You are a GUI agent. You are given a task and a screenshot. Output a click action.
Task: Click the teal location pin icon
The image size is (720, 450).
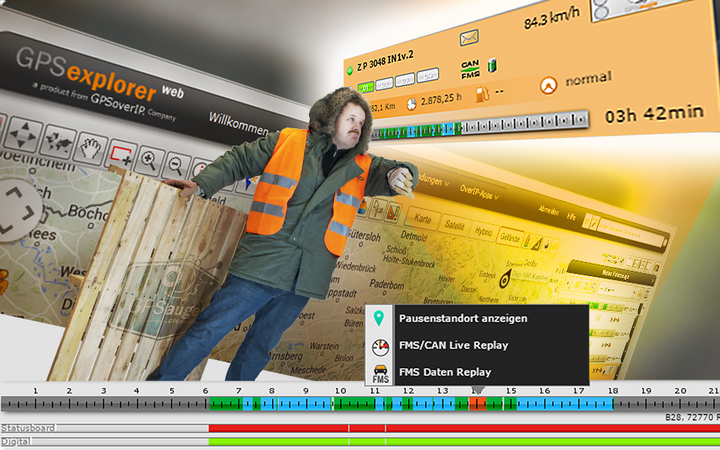point(378,318)
